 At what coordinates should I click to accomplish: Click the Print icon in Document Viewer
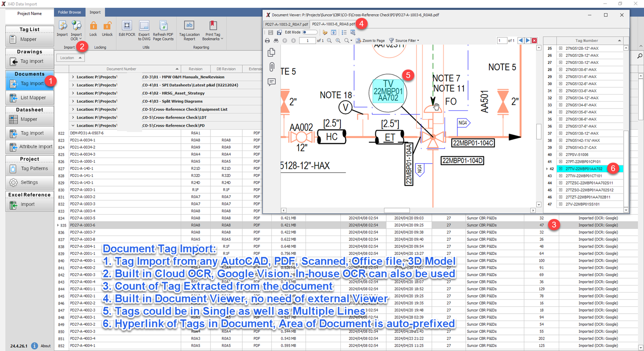click(267, 41)
